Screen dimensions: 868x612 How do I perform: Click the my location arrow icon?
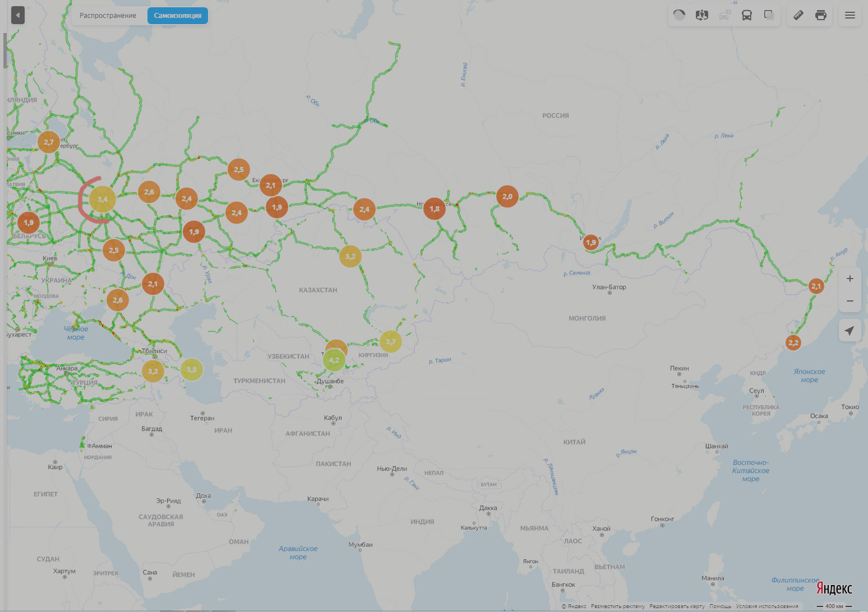(850, 331)
